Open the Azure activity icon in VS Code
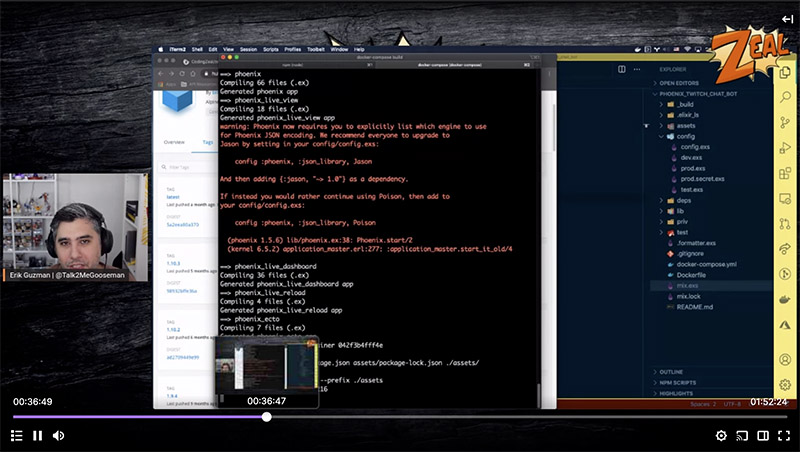The width and height of the screenshot is (800, 452). point(785,325)
